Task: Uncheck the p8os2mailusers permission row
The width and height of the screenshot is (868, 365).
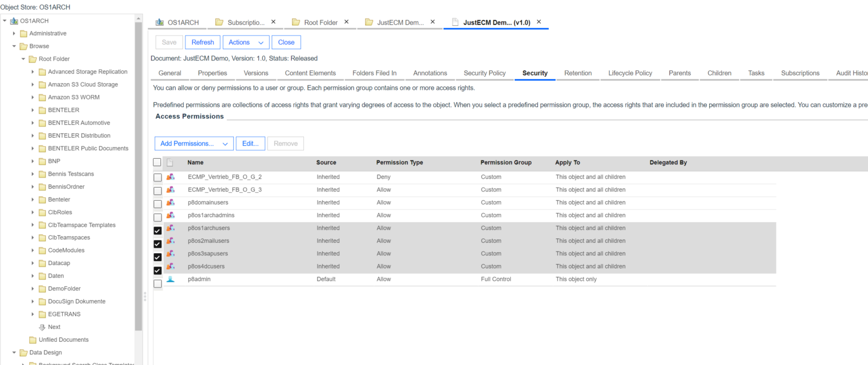Action: pos(157,244)
